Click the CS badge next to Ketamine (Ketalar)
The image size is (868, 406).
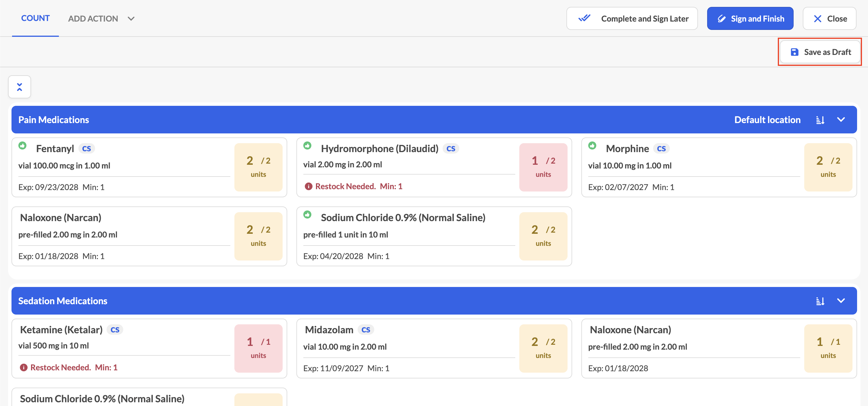(x=115, y=330)
